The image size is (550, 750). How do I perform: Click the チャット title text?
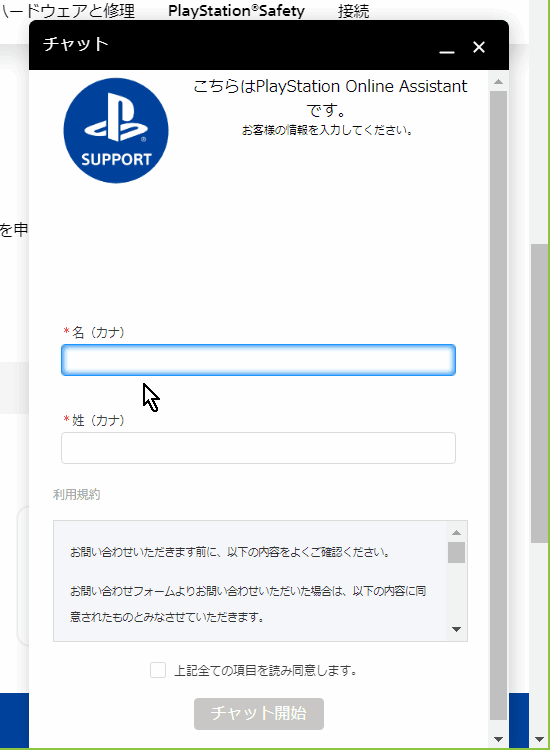point(76,44)
